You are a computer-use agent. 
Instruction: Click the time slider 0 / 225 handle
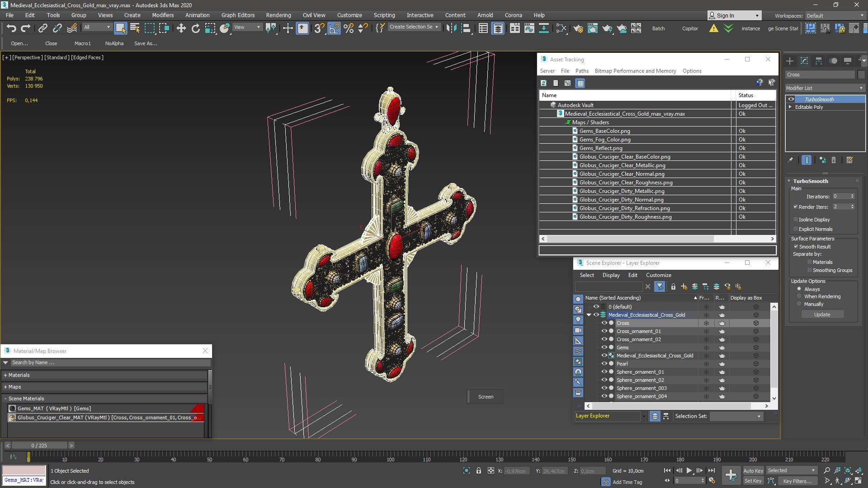[x=39, y=446]
